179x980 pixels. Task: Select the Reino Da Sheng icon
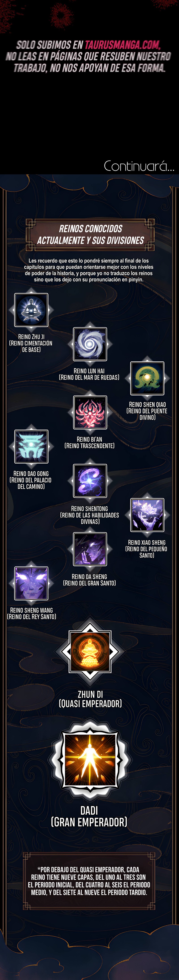coord(90,549)
